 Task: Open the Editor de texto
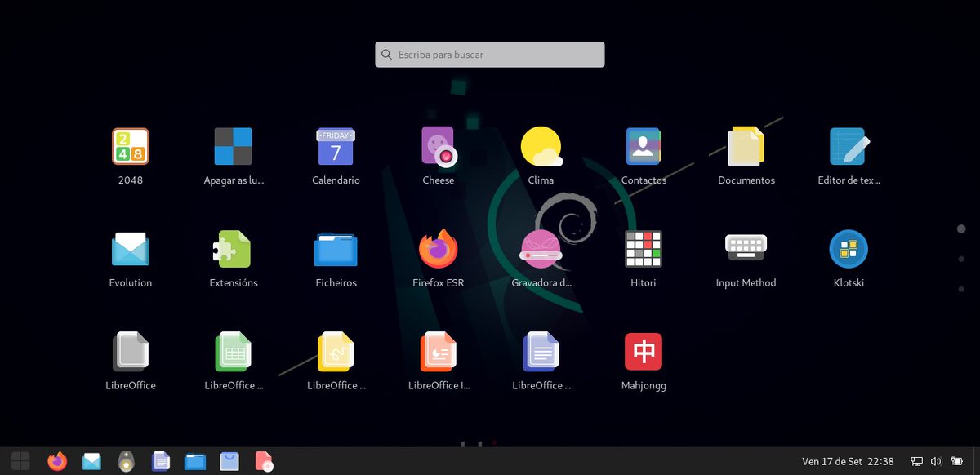click(849, 147)
